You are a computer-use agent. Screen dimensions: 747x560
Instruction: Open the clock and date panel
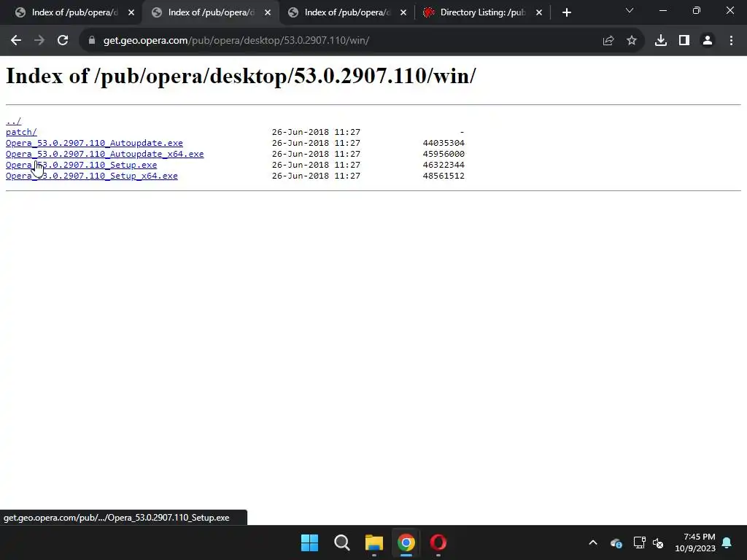tap(694, 542)
